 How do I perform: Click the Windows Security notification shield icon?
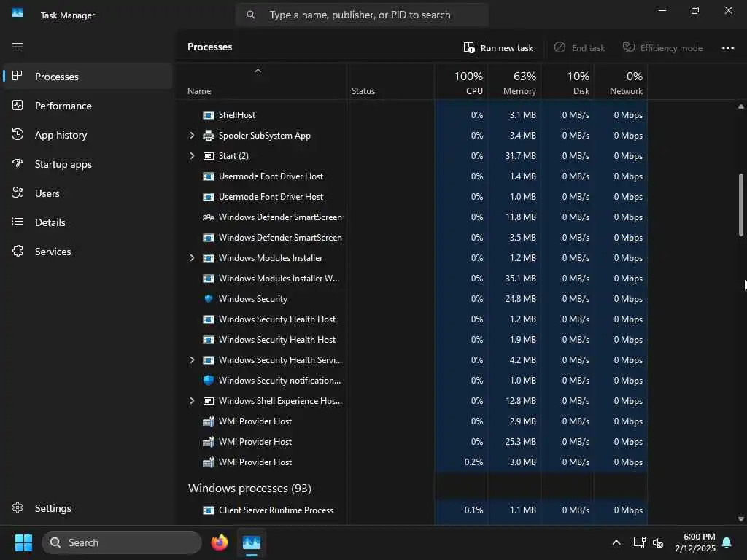(208, 380)
